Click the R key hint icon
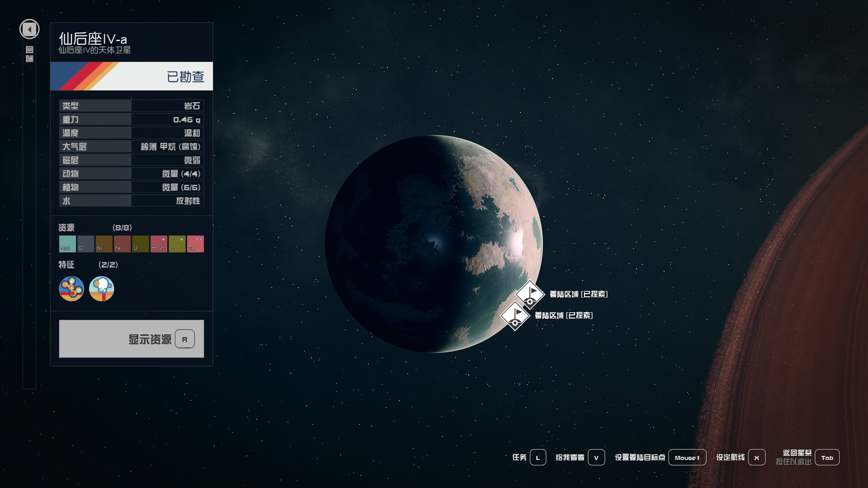This screenshot has width=868, height=488. point(185,339)
